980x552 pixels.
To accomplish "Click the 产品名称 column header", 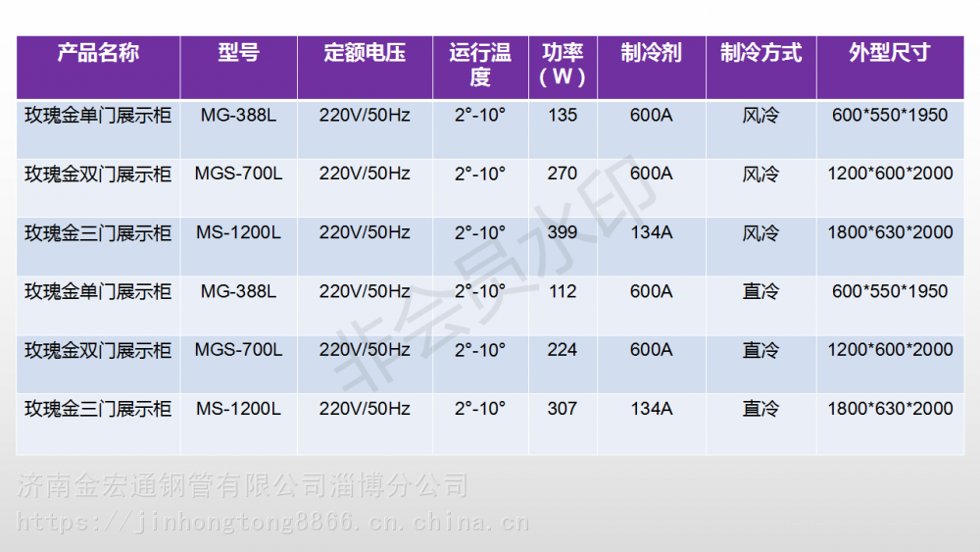I will coord(98,54).
